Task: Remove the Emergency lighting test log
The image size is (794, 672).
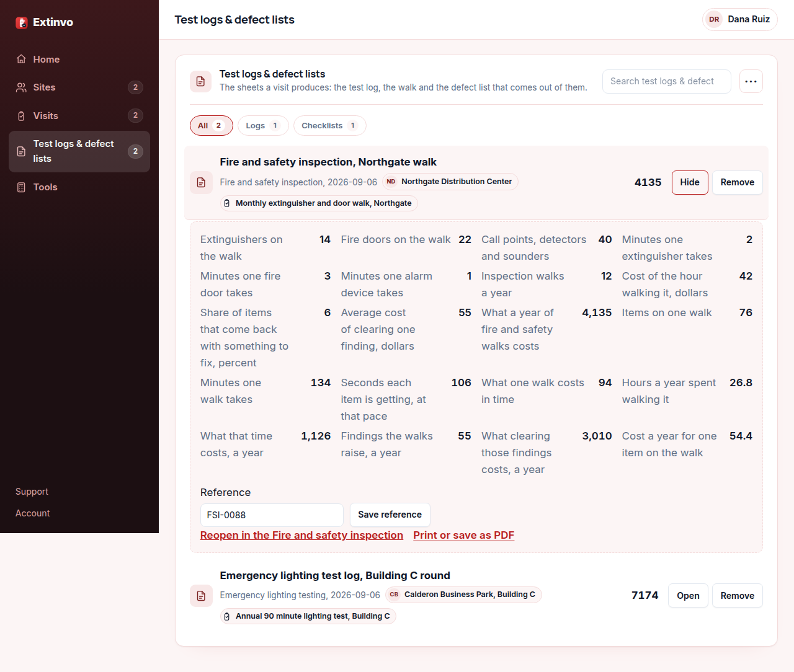Action: (x=738, y=596)
